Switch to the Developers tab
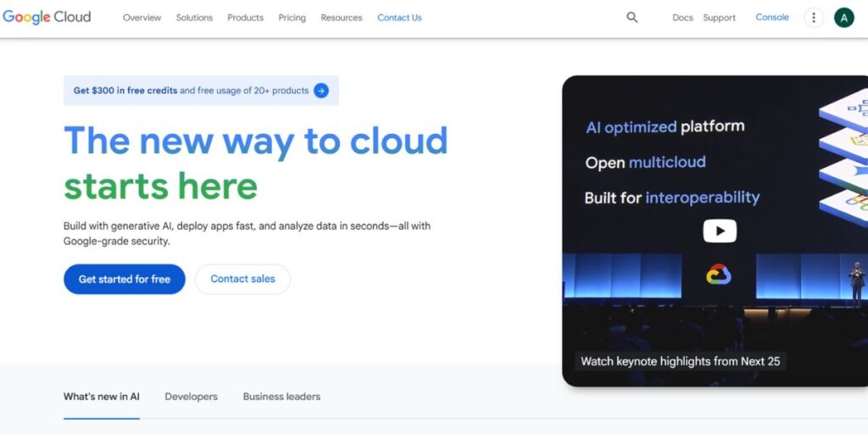 pyautogui.click(x=191, y=397)
